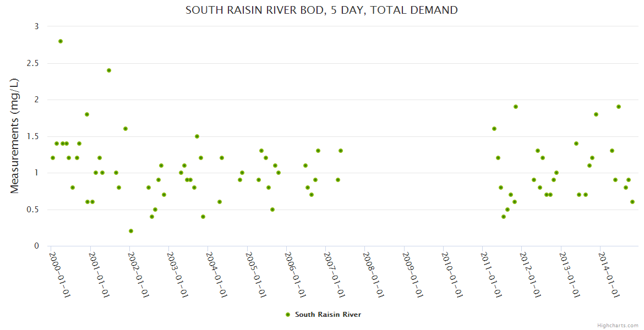Select the 1.9 mg/L data point in 2014
This screenshot has height=330, width=644.
(619, 107)
